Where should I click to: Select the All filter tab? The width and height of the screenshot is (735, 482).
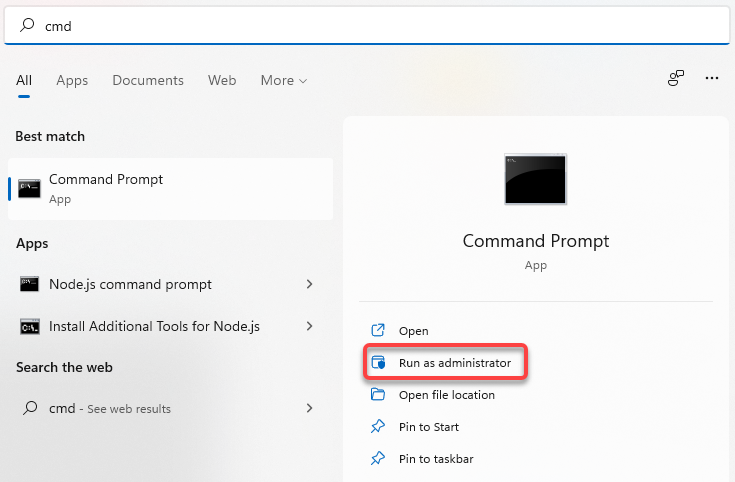coord(24,80)
